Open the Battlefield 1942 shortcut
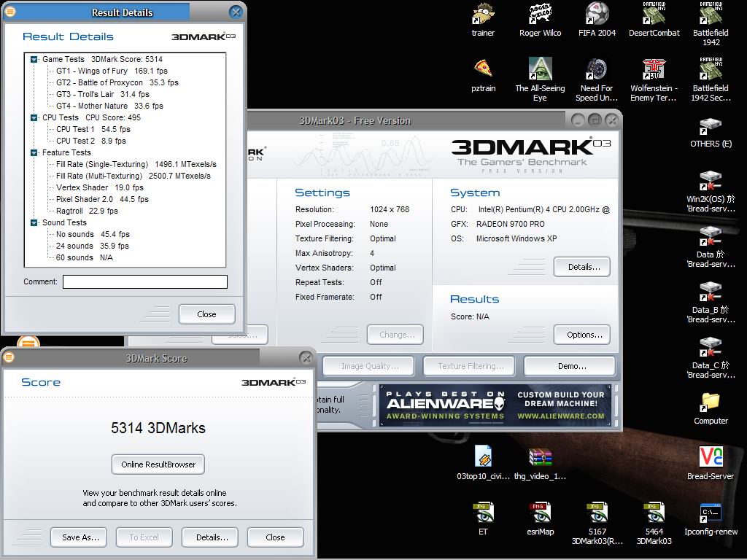This screenshot has height=560, width=747. coord(711,24)
